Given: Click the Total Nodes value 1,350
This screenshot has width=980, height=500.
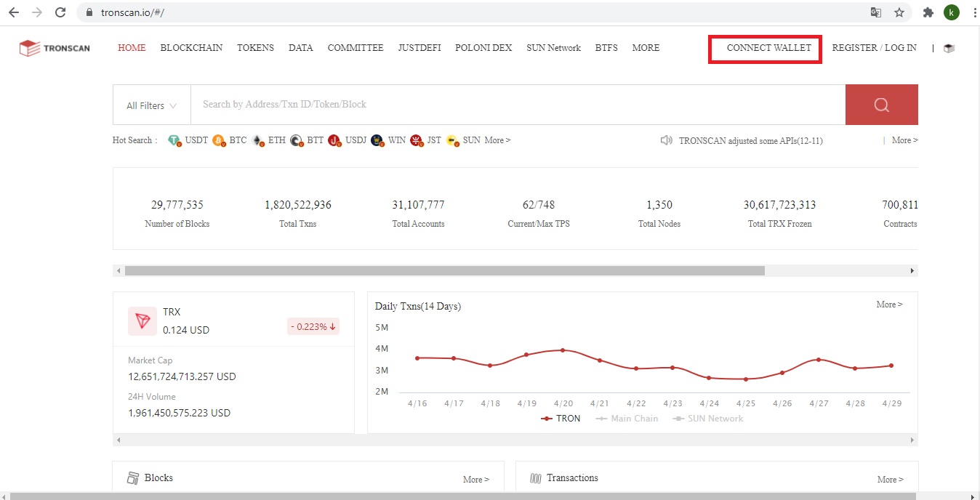Looking at the screenshot, I should [x=659, y=205].
